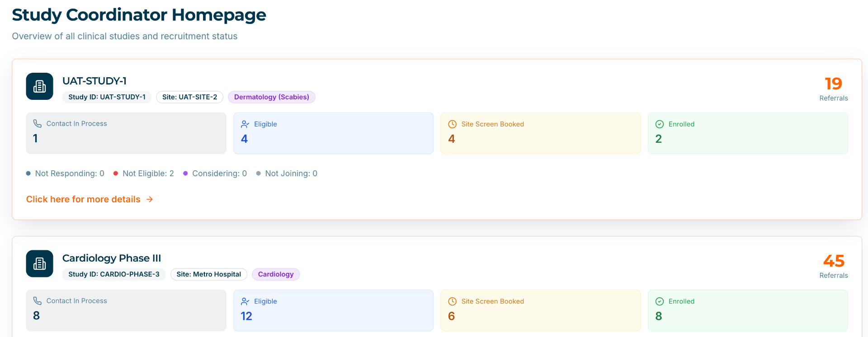Click Enrolled checkmark icon in UAT-STUDY-1 card
Screen dimensions: 868x337
(660, 124)
